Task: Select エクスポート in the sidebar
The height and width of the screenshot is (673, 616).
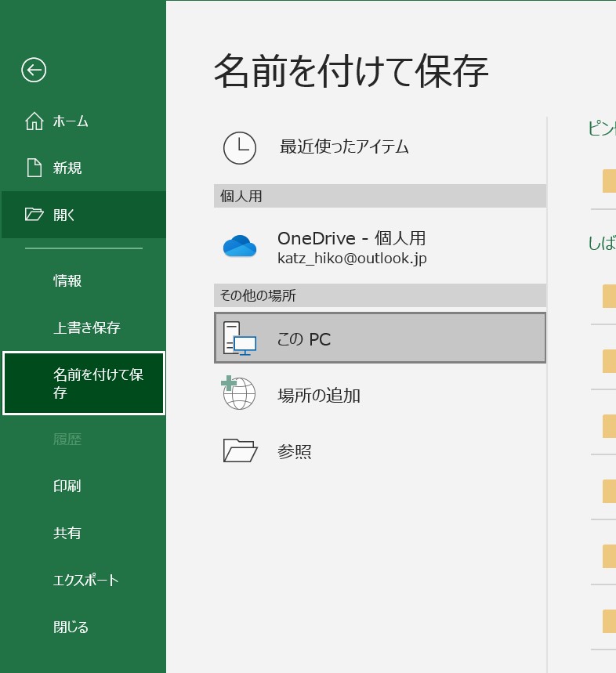Action: coord(84,580)
